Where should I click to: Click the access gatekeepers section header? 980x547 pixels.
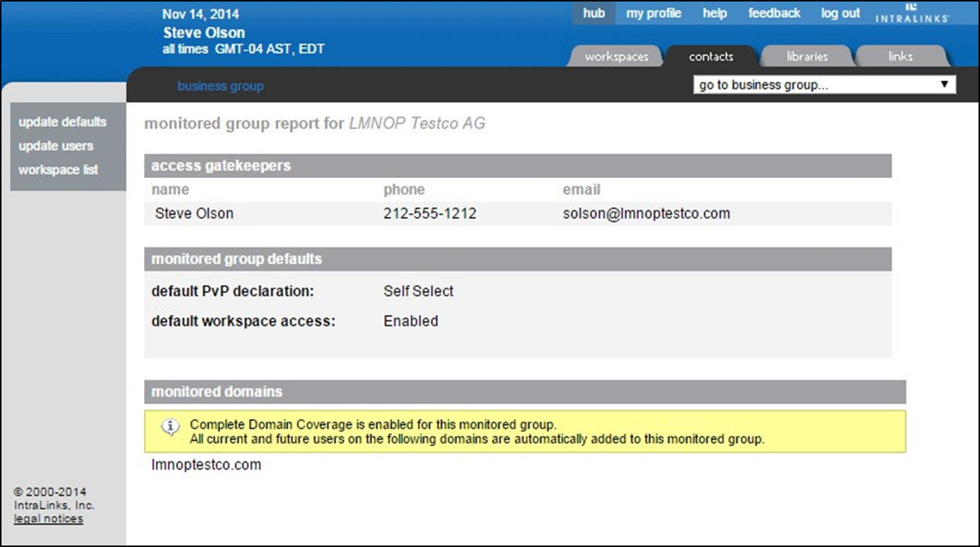pos(518,165)
